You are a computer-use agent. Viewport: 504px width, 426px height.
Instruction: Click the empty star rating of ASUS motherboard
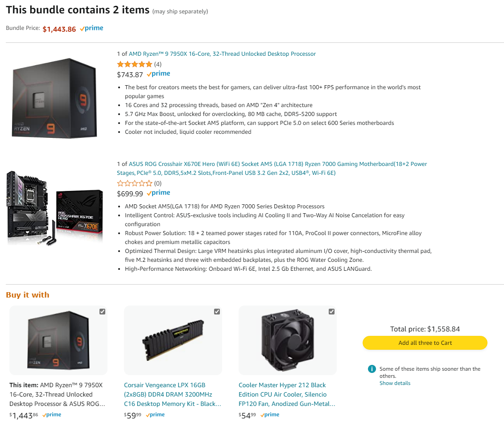(134, 183)
